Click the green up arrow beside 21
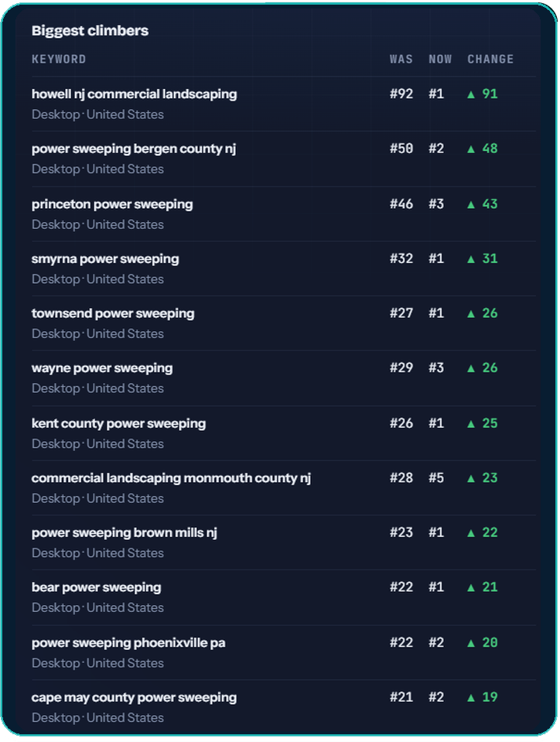Image resolution: width=560 pixels, height=742 pixels. click(470, 588)
